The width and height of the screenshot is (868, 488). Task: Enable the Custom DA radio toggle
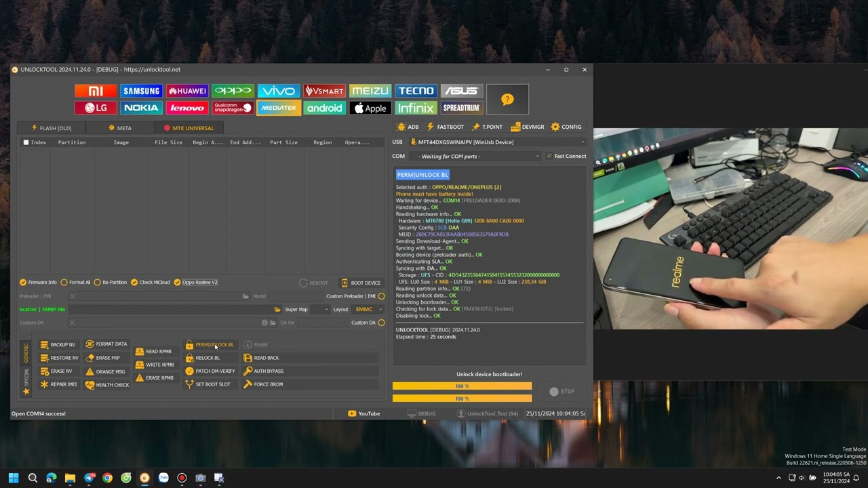pos(381,323)
